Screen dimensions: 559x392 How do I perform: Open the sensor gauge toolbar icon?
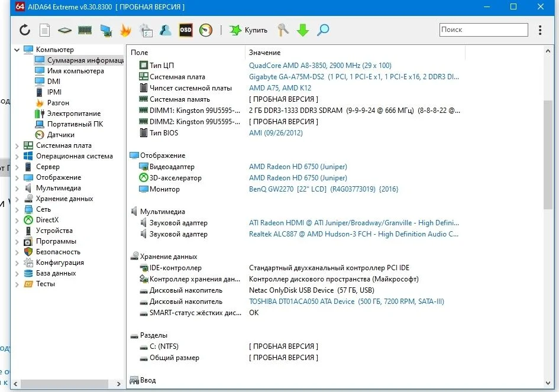[206, 30]
